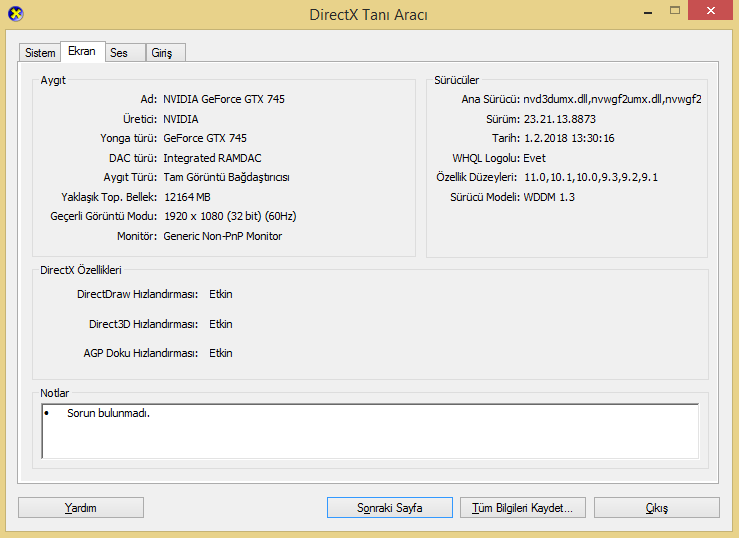739x538 pixels.
Task: Click the Üretici value 'NVIDIA'
Action: pyautogui.click(x=181, y=119)
